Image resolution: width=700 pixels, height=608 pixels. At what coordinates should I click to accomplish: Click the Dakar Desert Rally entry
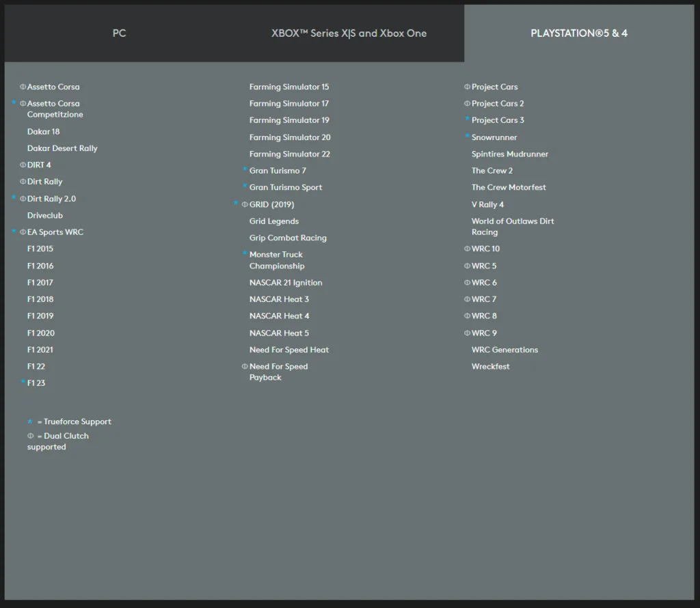click(62, 148)
